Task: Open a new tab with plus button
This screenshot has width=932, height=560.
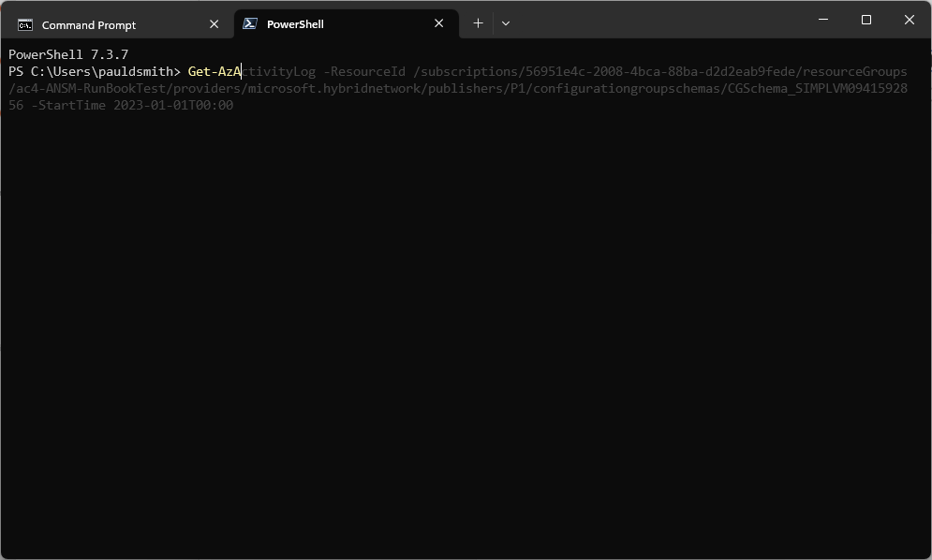Action: tap(478, 23)
